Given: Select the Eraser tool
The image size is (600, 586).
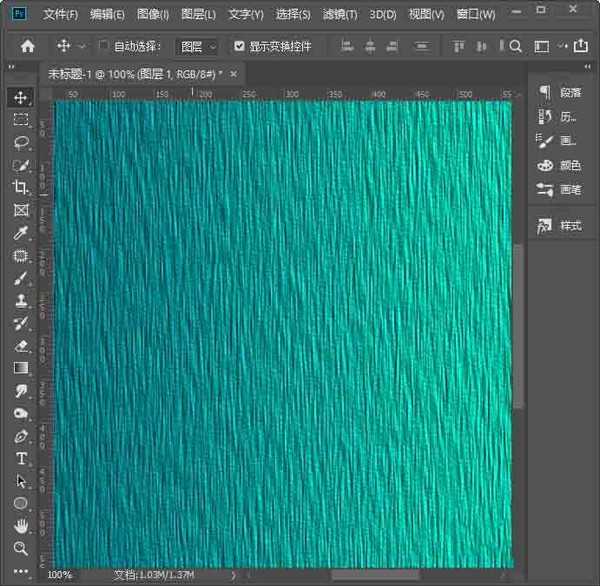Looking at the screenshot, I should coord(21,346).
